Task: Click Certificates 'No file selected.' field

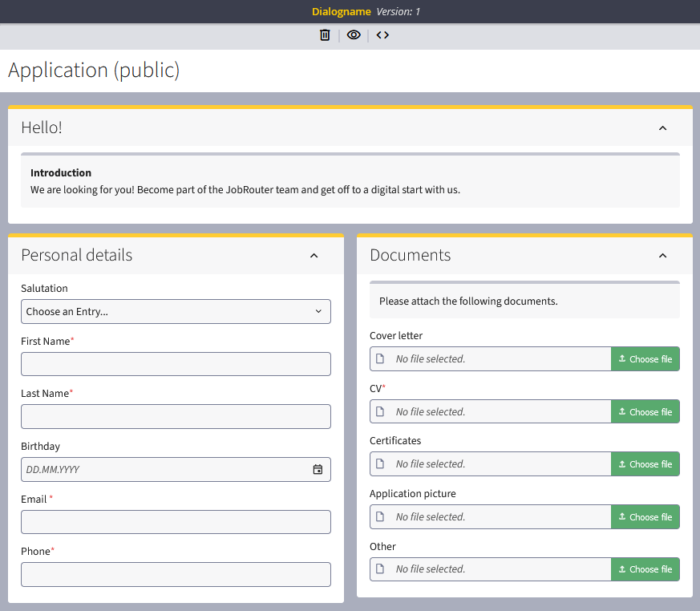Action: [490, 464]
